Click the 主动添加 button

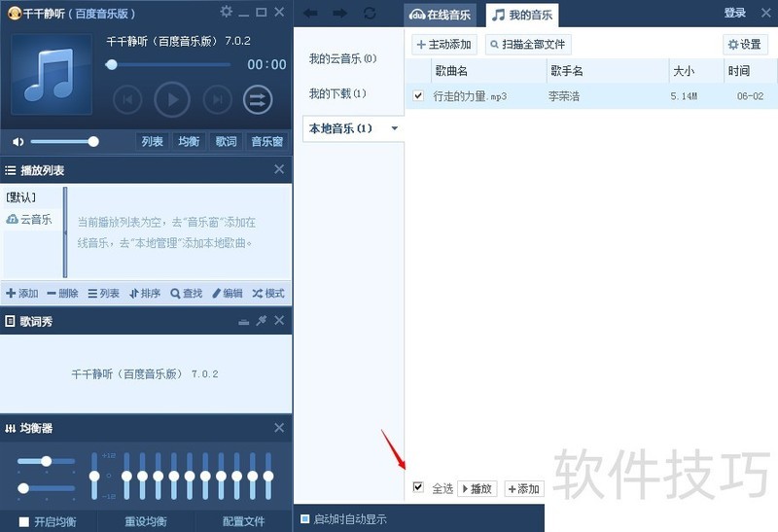[444, 45]
